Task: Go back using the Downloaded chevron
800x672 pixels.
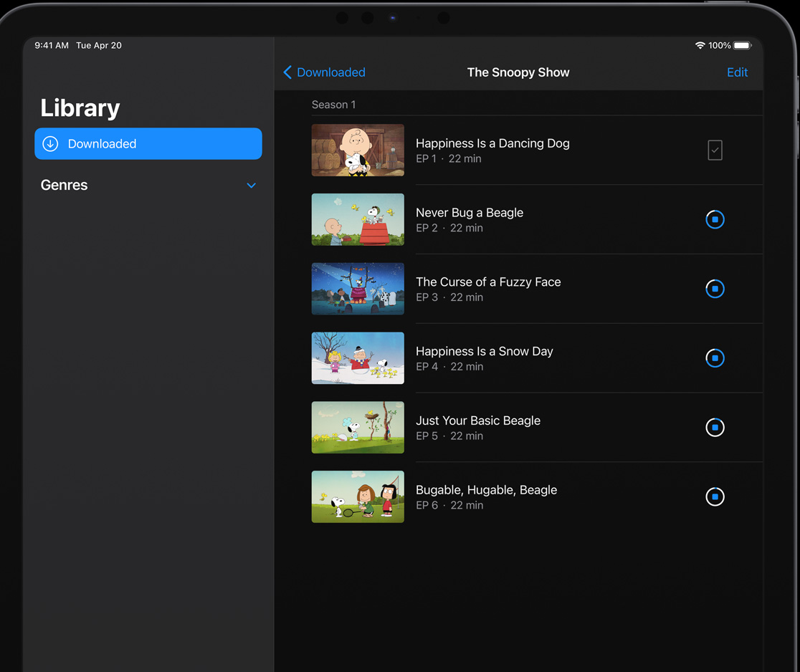Action: [287, 72]
